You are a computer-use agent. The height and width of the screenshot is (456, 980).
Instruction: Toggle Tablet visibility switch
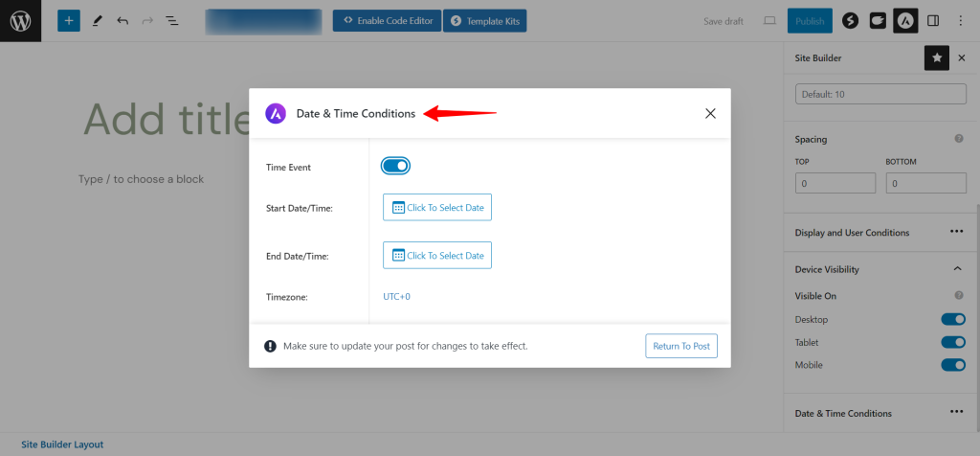[x=953, y=342]
